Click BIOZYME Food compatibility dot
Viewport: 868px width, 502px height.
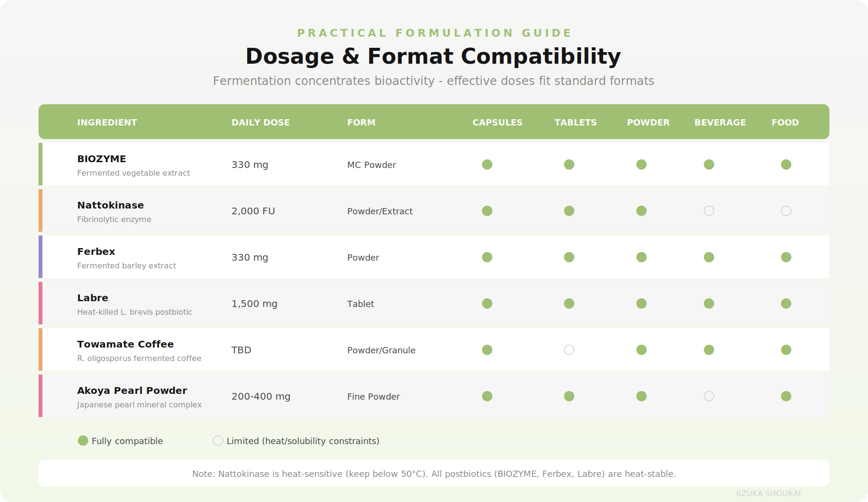coord(786,165)
